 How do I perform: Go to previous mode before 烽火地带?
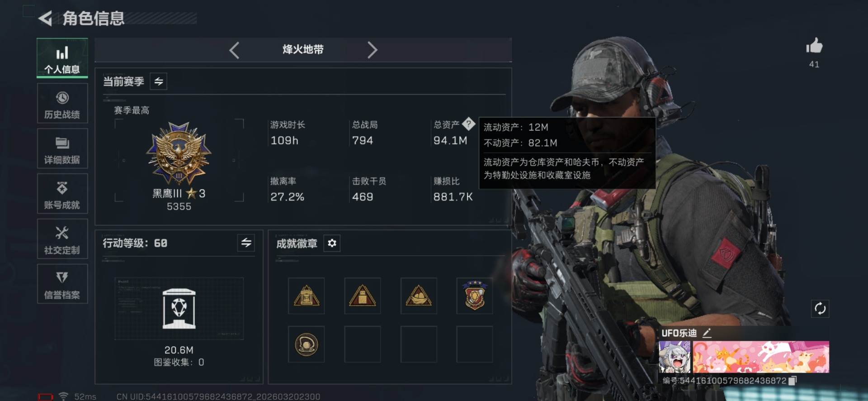pyautogui.click(x=234, y=50)
